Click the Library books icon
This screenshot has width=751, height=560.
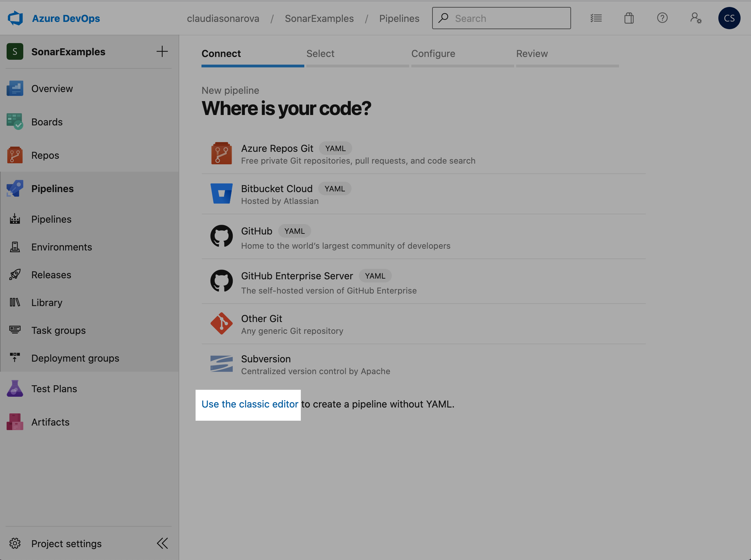pos(15,302)
